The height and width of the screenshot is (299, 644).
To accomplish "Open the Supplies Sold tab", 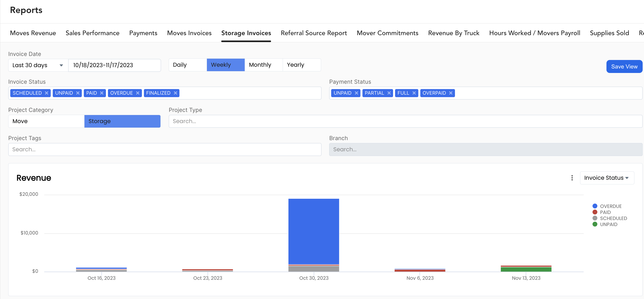I will point(609,33).
